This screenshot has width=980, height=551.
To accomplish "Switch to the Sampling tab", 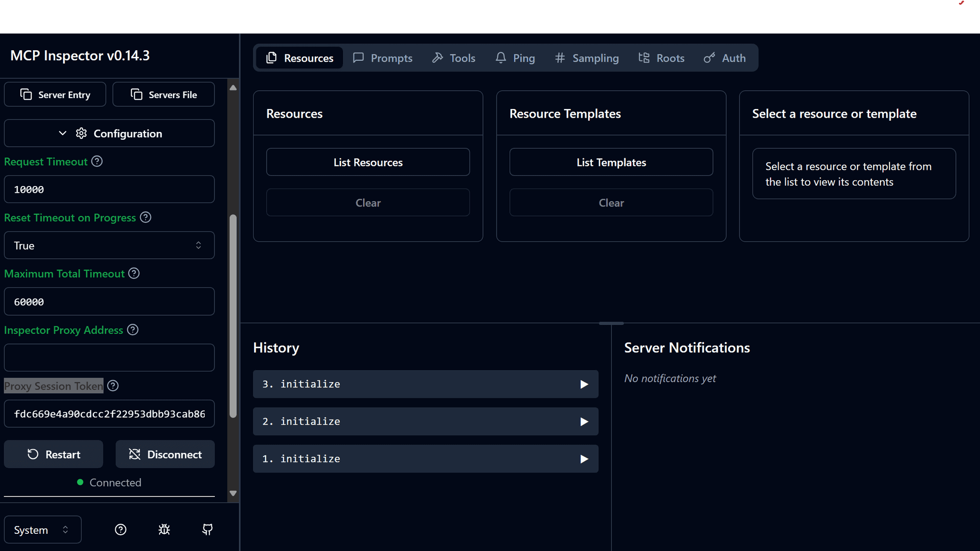I will 586,57.
